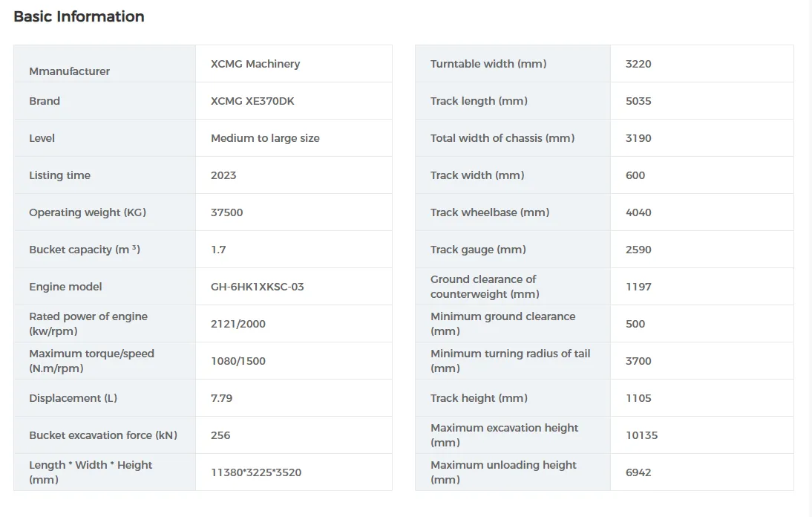Select the 10135 maximum excavation height value
Image resolution: width=812 pixels, height=517 pixels.
[641, 435]
